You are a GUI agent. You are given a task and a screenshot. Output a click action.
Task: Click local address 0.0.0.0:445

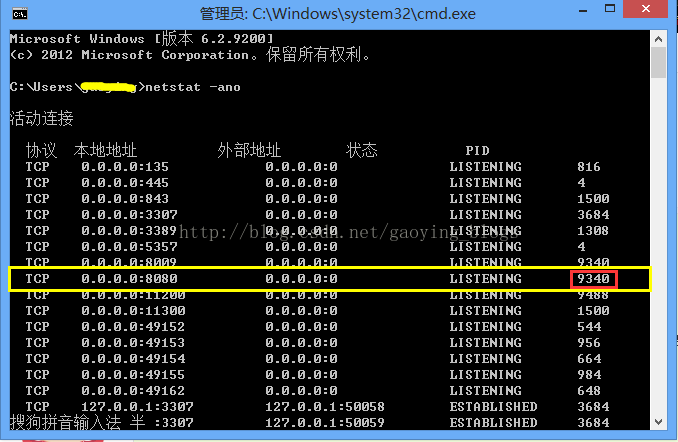125,183
